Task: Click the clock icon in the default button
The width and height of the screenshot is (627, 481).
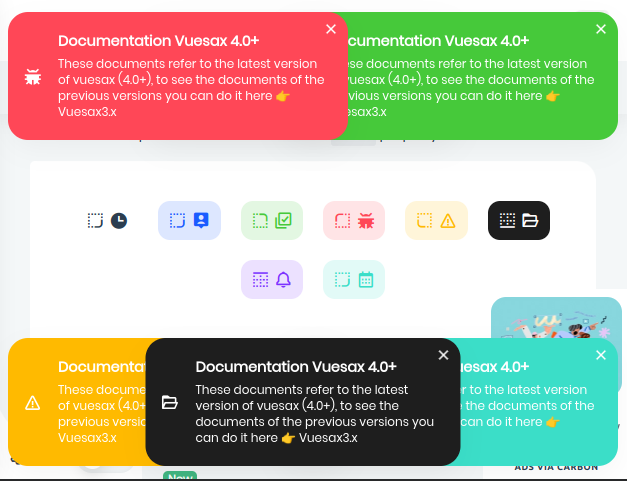Action: pyautogui.click(x=119, y=221)
